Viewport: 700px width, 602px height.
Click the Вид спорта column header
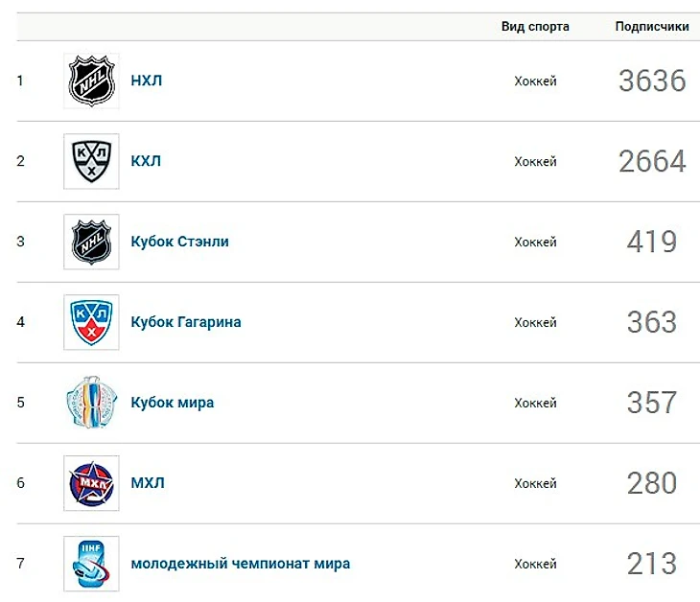pos(535,27)
